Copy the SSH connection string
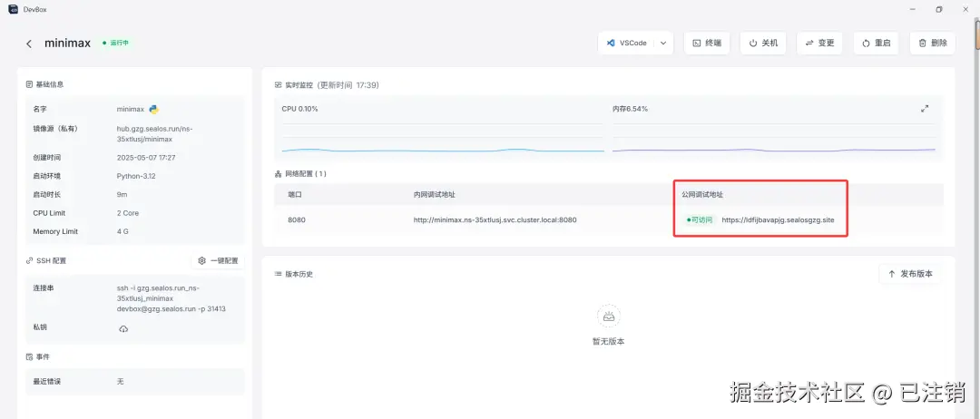The height and width of the screenshot is (419, 980). coord(171,298)
